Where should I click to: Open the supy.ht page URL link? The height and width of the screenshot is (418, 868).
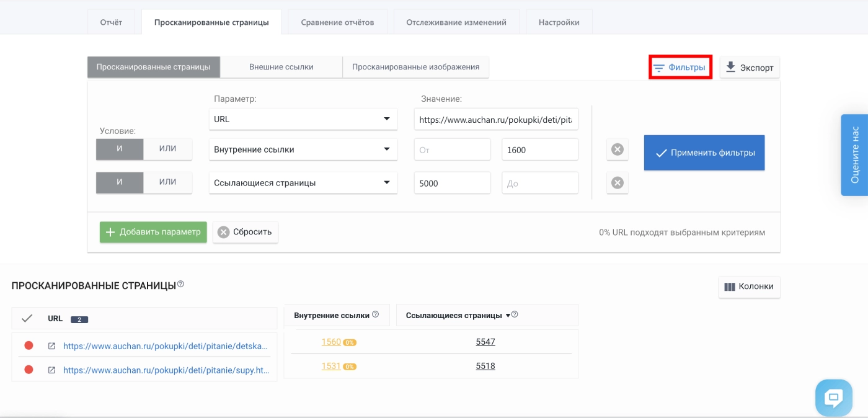[x=166, y=370]
